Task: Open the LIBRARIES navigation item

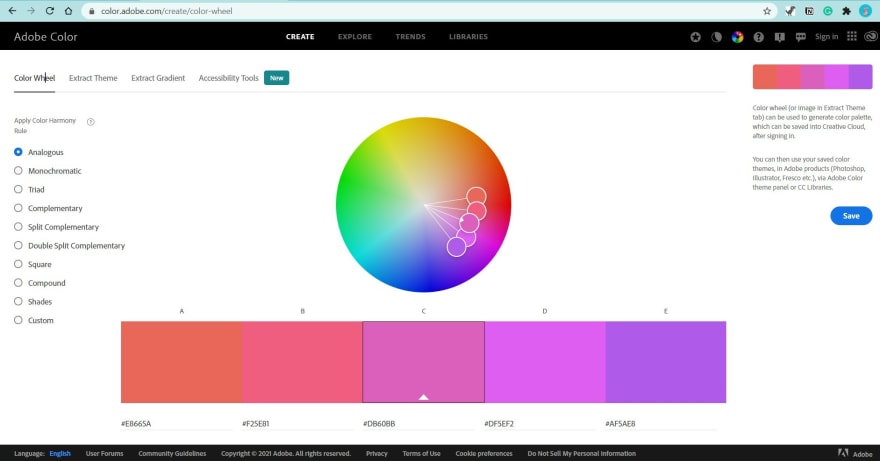Action: pos(468,36)
